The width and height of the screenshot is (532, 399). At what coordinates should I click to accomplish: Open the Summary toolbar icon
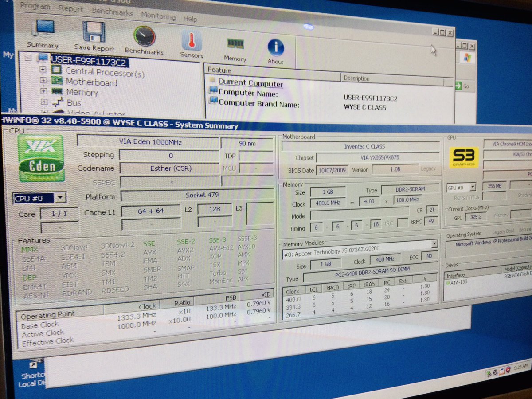(x=44, y=28)
